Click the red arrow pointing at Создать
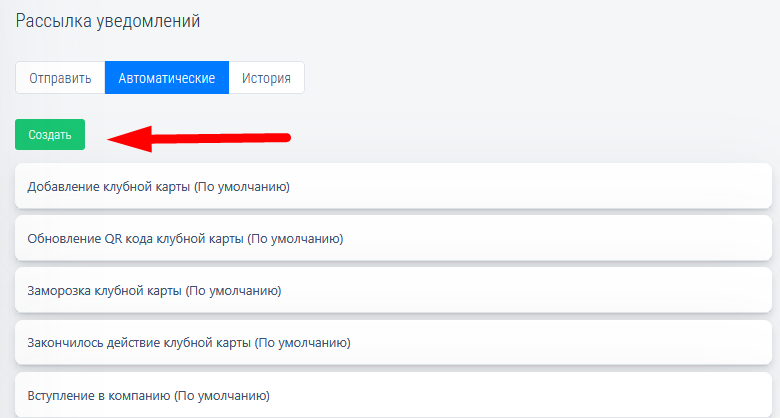This screenshot has height=418, width=780. (198, 138)
